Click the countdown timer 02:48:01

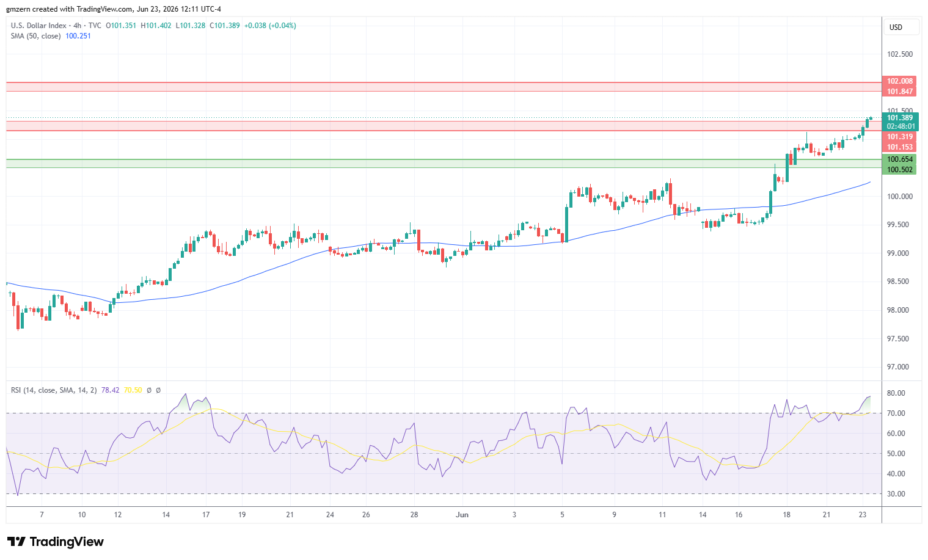click(901, 126)
